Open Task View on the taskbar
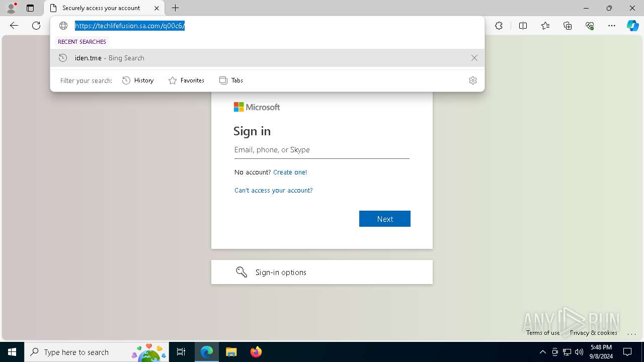Screen dimensions: 644x362 pyautogui.click(x=182, y=352)
